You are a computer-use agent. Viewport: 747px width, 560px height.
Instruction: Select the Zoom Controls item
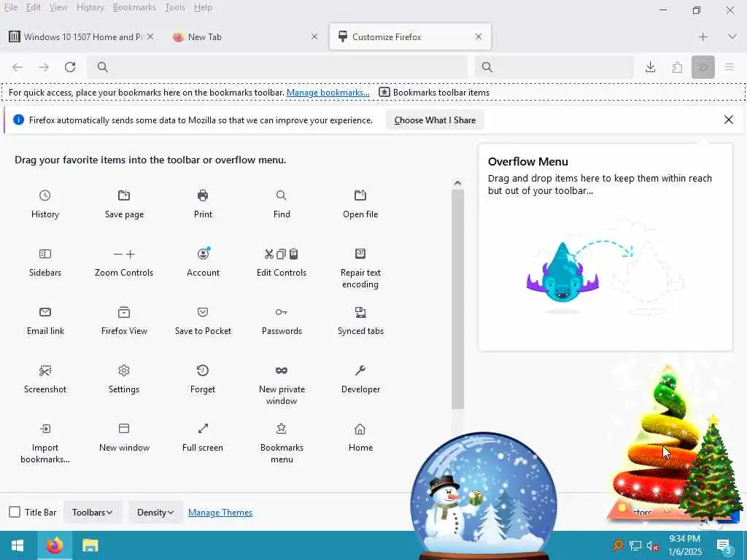124,262
